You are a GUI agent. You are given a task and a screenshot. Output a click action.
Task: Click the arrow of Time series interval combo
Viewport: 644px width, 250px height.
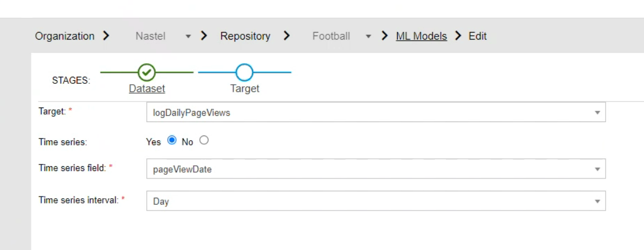point(598,202)
